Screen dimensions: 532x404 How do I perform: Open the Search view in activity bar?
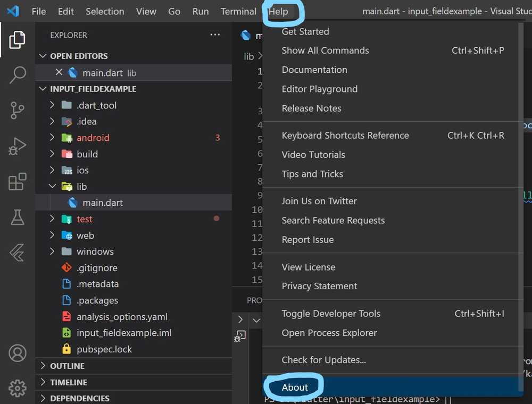pyautogui.click(x=17, y=75)
